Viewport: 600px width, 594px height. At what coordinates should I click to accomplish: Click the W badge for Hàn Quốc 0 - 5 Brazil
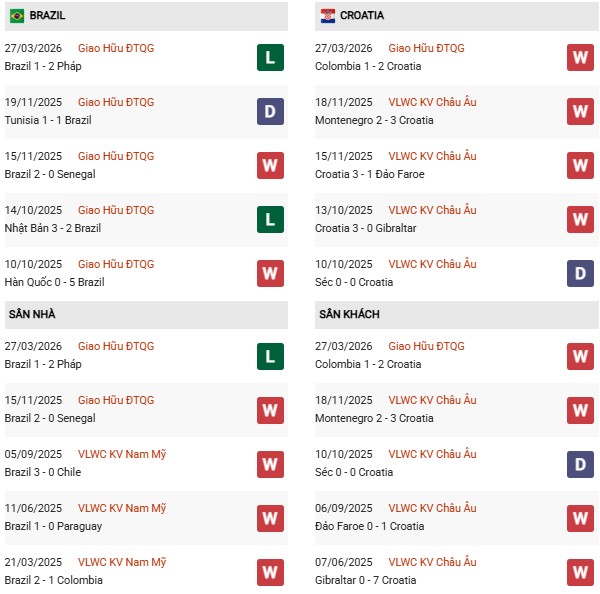pos(270,273)
